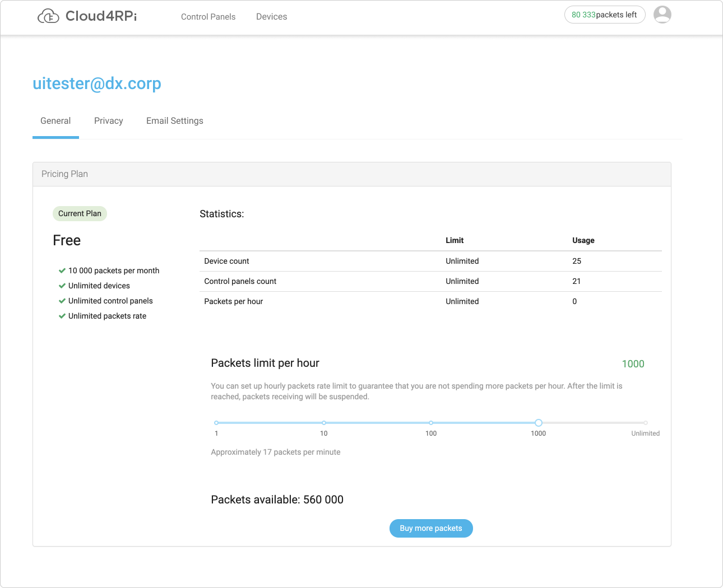This screenshot has width=723, height=588.
Task: Set packets slider to the 10 stop
Action: click(x=324, y=423)
